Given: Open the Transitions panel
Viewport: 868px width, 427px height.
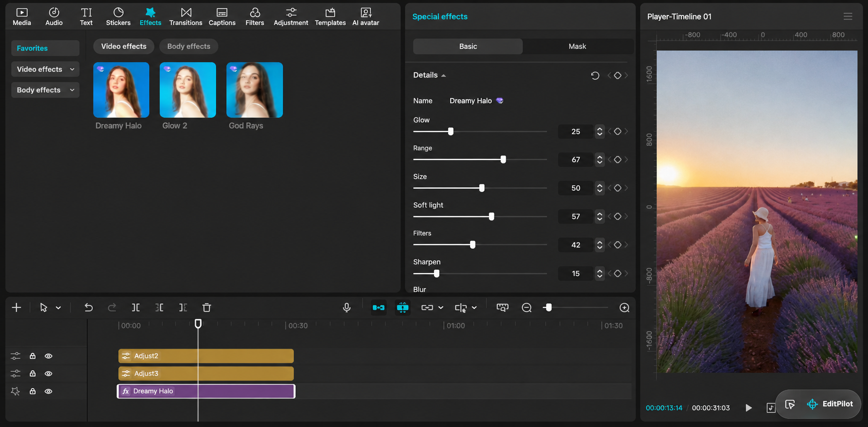Looking at the screenshot, I should pyautogui.click(x=186, y=16).
